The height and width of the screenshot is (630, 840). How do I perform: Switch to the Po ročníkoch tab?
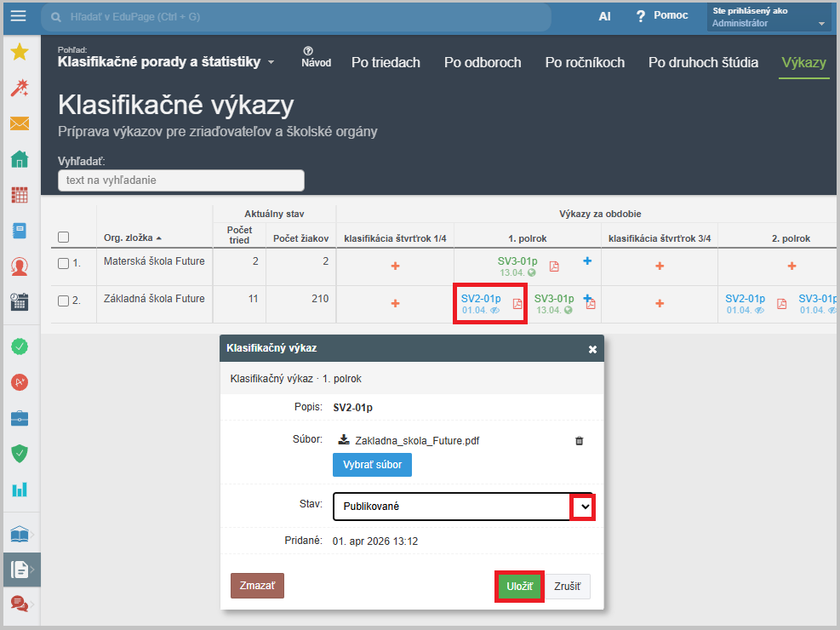tap(585, 62)
